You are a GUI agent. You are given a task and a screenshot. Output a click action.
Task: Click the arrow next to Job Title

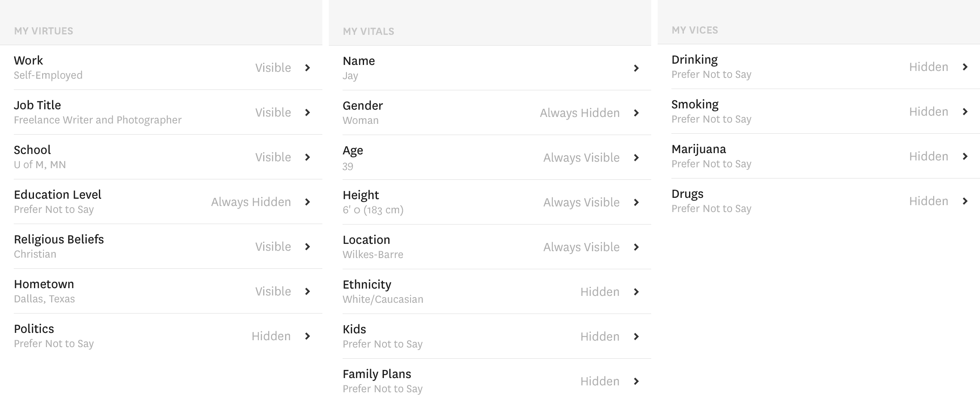point(307,112)
